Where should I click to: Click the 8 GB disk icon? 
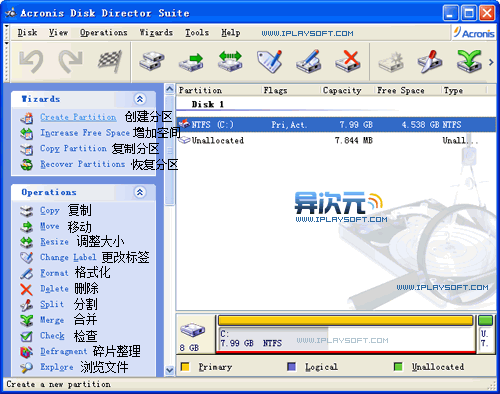click(x=192, y=330)
